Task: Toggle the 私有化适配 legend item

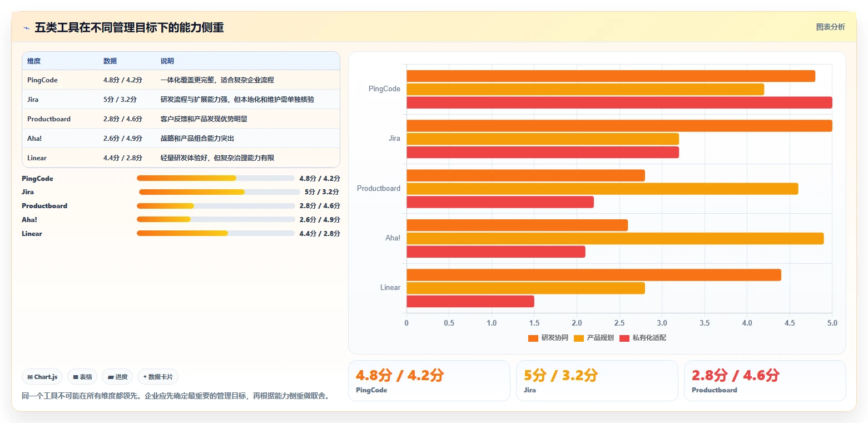Action: click(642, 338)
